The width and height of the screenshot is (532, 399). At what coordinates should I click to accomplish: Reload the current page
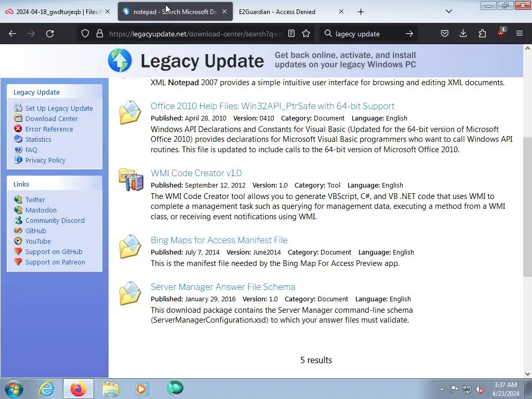click(50, 34)
